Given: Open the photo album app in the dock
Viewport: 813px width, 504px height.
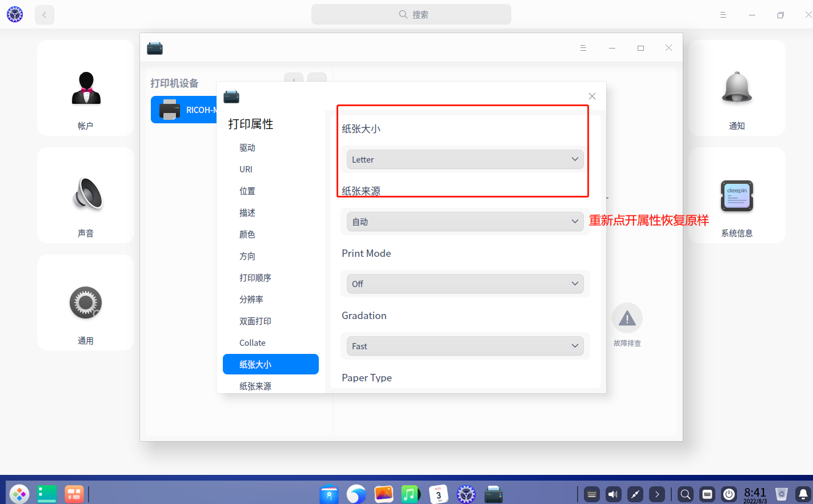Looking at the screenshot, I should (x=383, y=494).
